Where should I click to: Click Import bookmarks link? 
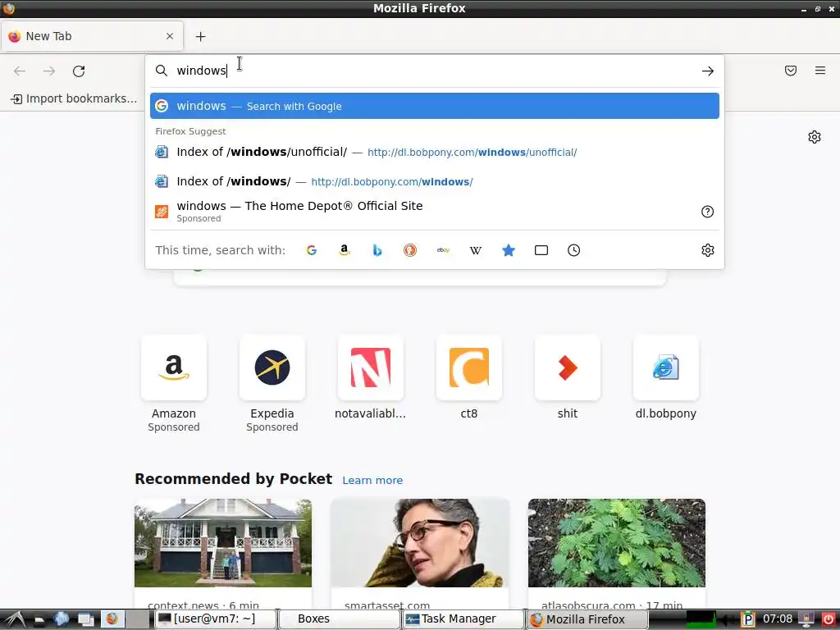coord(74,98)
